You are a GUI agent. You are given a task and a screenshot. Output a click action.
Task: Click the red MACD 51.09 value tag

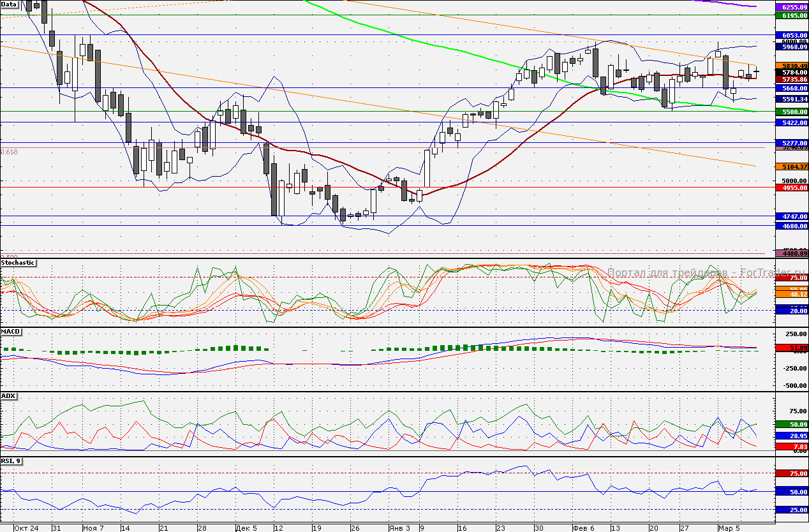pos(791,348)
